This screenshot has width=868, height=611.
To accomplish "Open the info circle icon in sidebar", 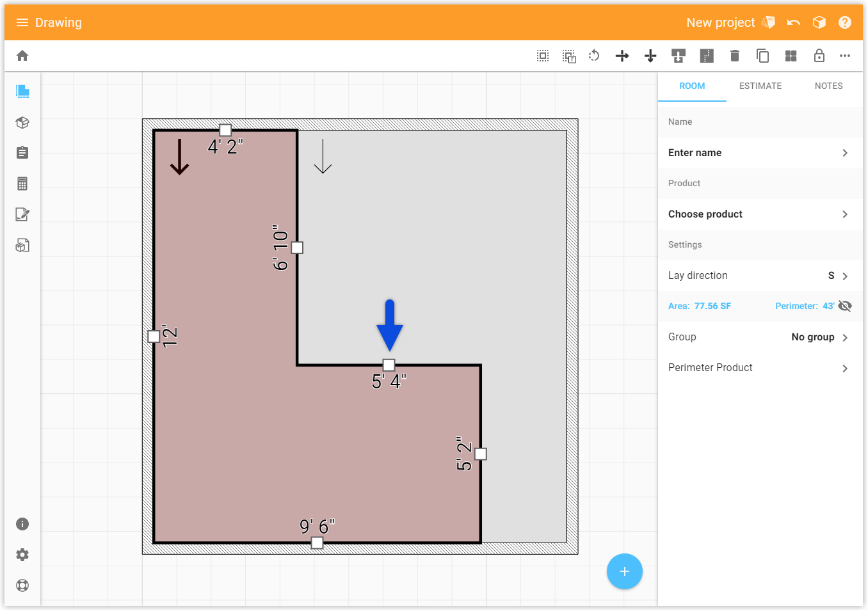I will 22,524.
